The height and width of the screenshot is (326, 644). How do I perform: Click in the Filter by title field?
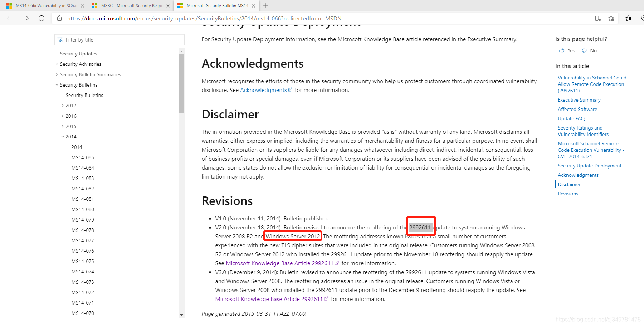(x=119, y=40)
